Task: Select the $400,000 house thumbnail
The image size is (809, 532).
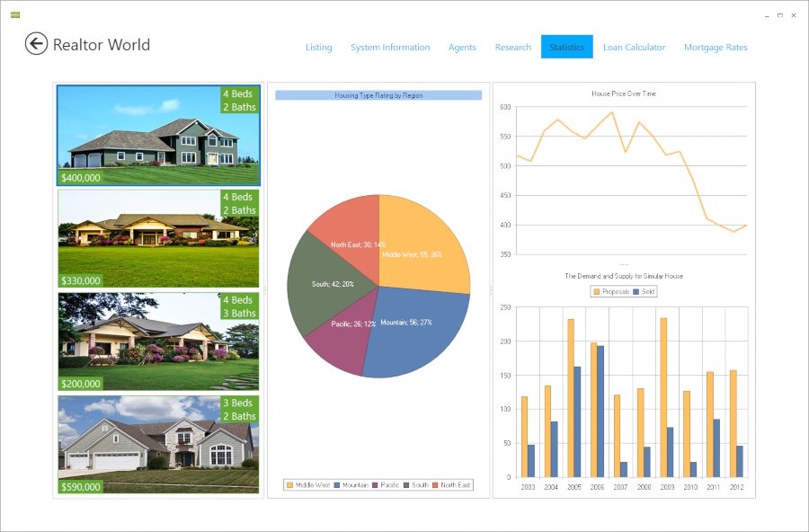Action: point(158,136)
